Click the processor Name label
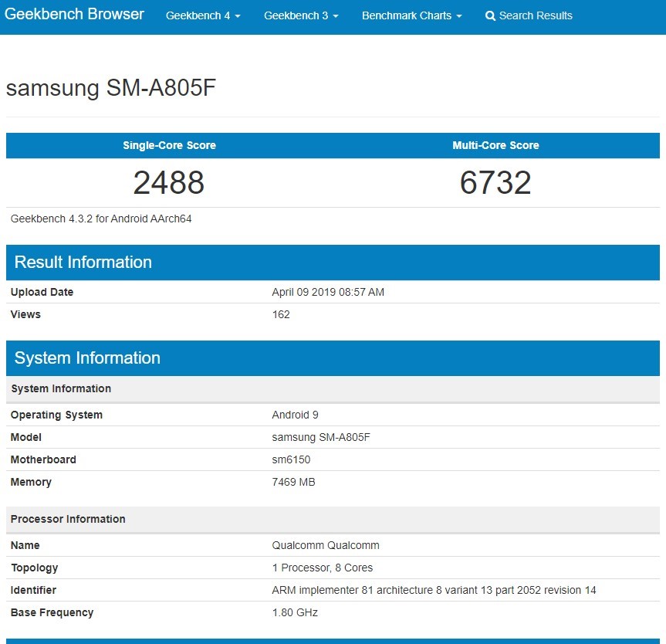The height and width of the screenshot is (644, 666). 25,545
